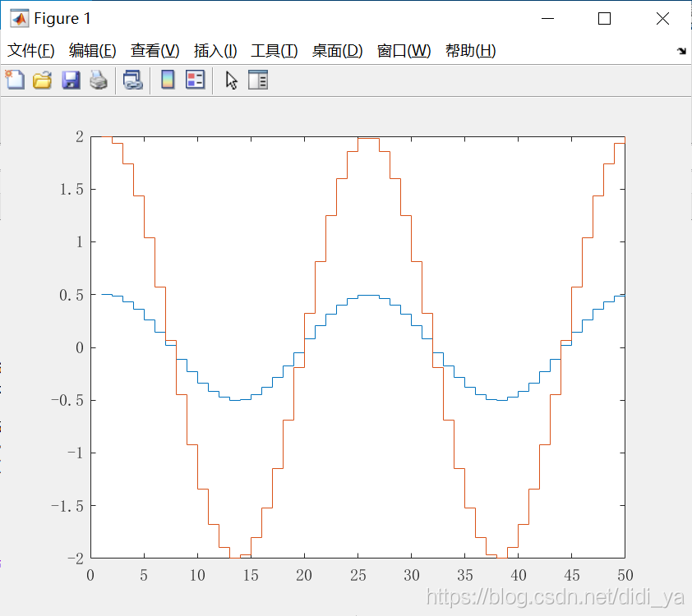Open the 帮助(H) menu
692x616 pixels.
pos(471,51)
